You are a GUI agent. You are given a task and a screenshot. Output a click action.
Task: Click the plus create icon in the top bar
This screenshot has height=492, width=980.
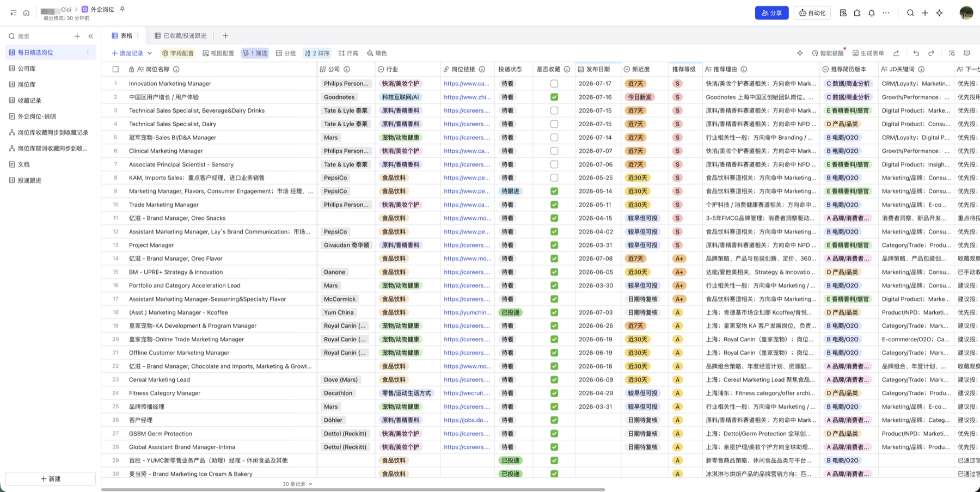[x=925, y=13]
